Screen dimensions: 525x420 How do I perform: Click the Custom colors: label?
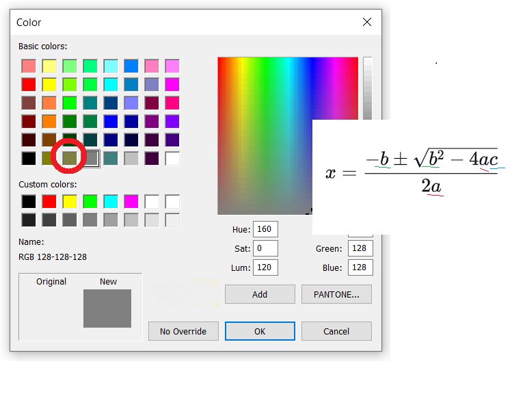pyautogui.click(x=48, y=185)
